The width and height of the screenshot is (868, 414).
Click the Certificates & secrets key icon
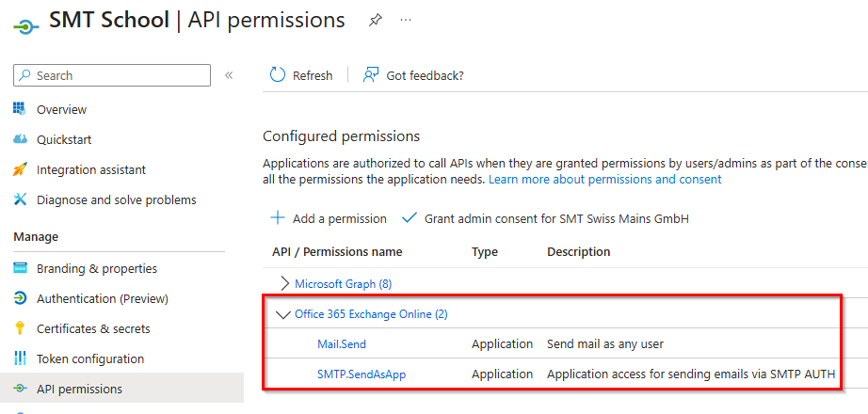click(x=20, y=328)
